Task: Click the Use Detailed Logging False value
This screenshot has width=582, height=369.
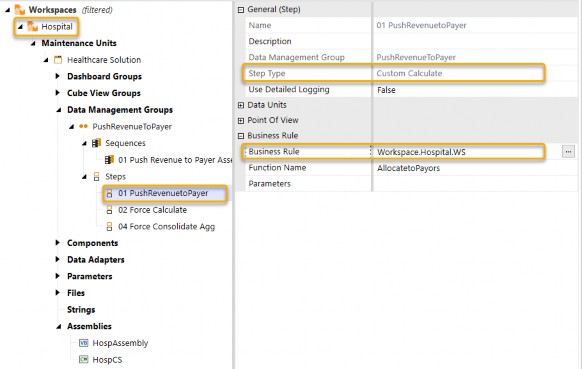Action: [x=386, y=90]
